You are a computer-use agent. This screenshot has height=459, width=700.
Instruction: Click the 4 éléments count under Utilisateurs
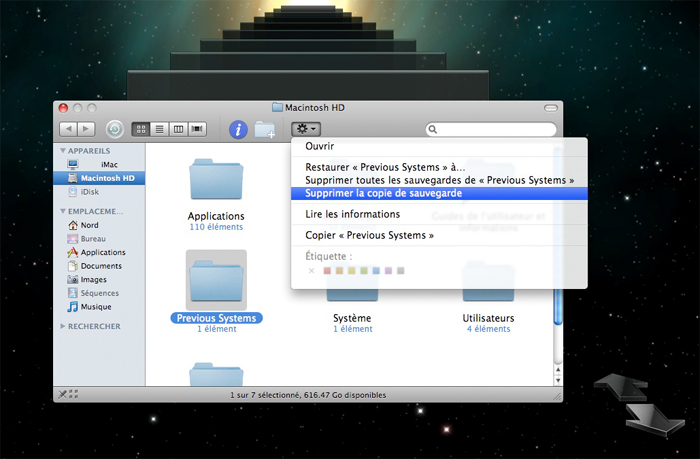(x=488, y=329)
